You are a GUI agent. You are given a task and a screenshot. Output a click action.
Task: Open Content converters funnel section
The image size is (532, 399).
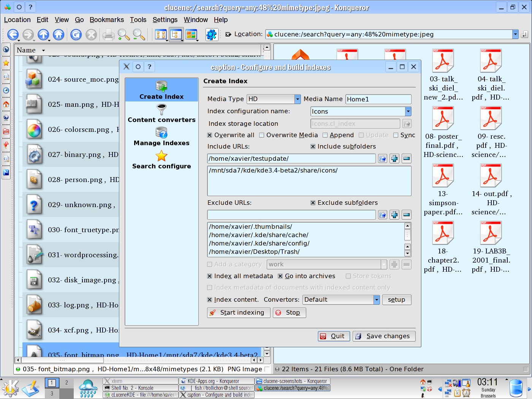pos(161,114)
